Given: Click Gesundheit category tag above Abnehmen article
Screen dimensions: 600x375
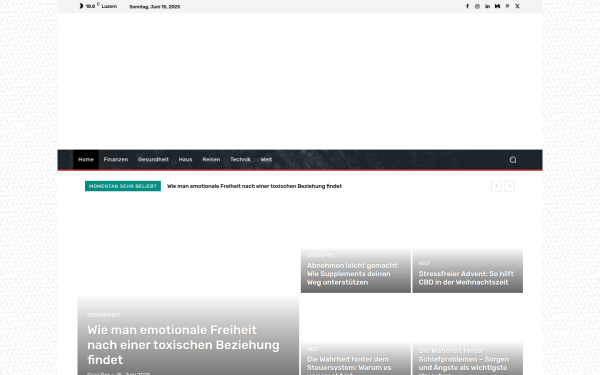Looking at the screenshot, I should click(321, 255).
